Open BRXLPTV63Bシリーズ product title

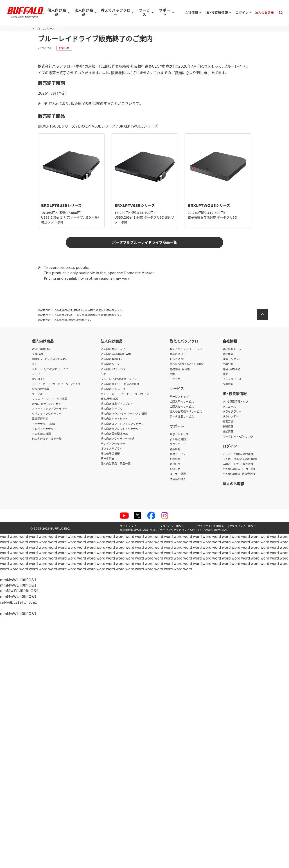pyautogui.click(x=135, y=206)
